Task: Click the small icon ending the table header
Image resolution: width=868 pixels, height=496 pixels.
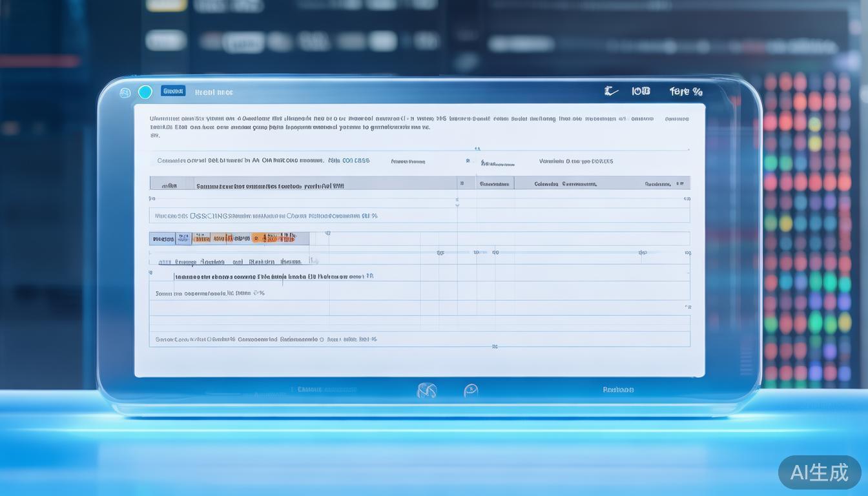Action: (679, 183)
